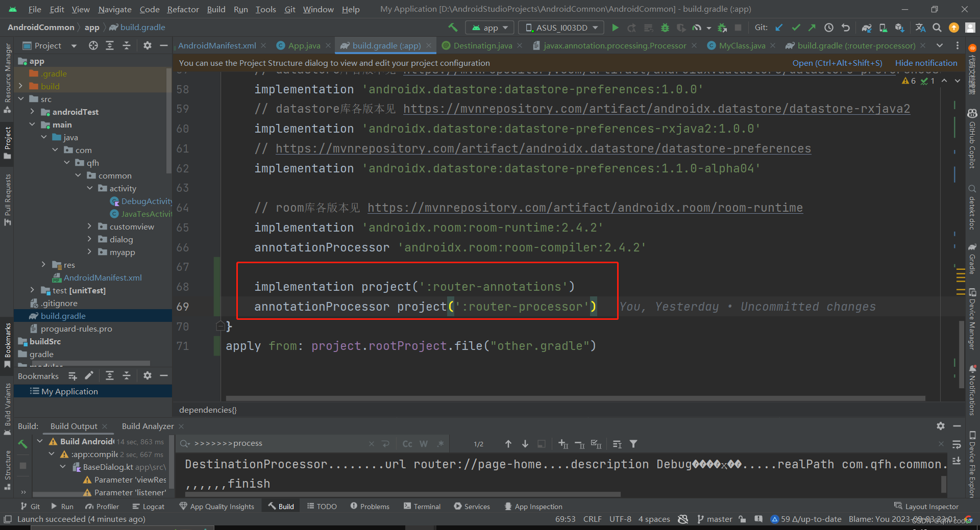Click Select Opened File target icon in Project panel
The image size is (980, 530).
point(93,45)
